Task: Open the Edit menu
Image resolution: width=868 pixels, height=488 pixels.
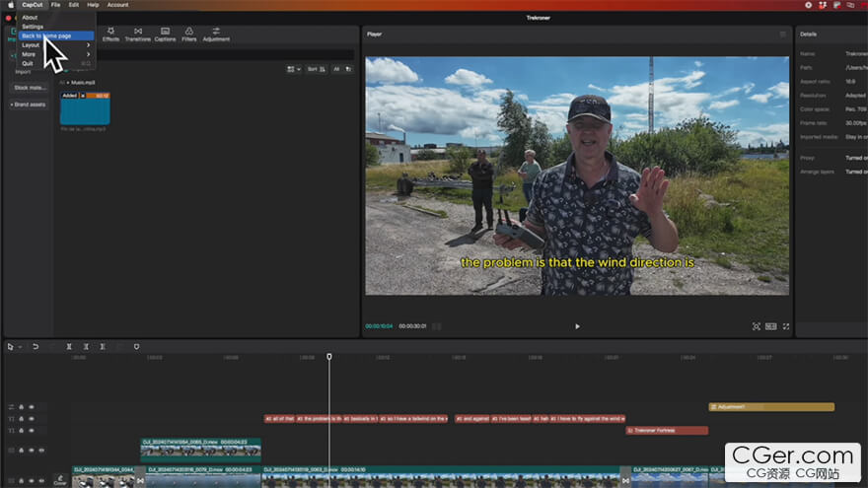Action: pyautogui.click(x=74, y=5)
